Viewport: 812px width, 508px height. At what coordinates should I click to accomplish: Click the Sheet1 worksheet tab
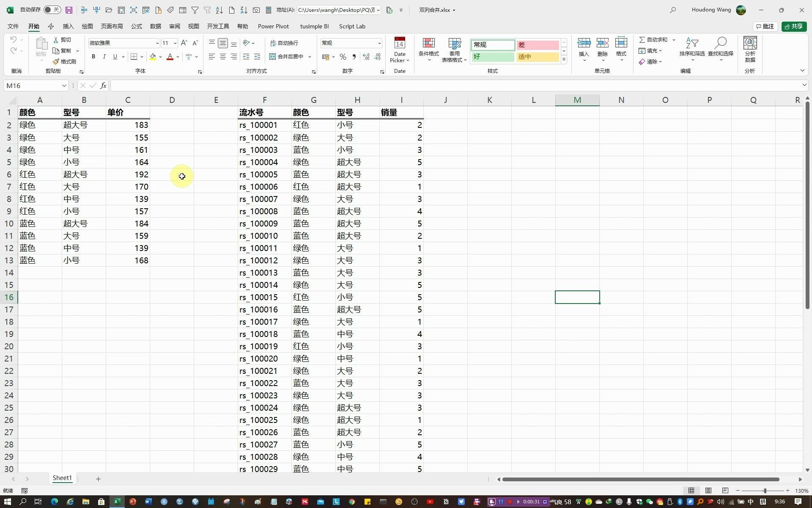[x=62, y=478]
